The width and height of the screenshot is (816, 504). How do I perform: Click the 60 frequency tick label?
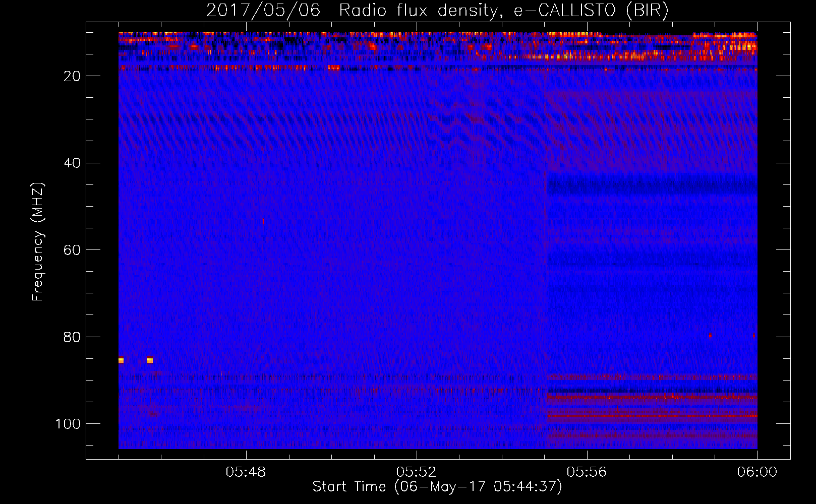click(73, 250)
